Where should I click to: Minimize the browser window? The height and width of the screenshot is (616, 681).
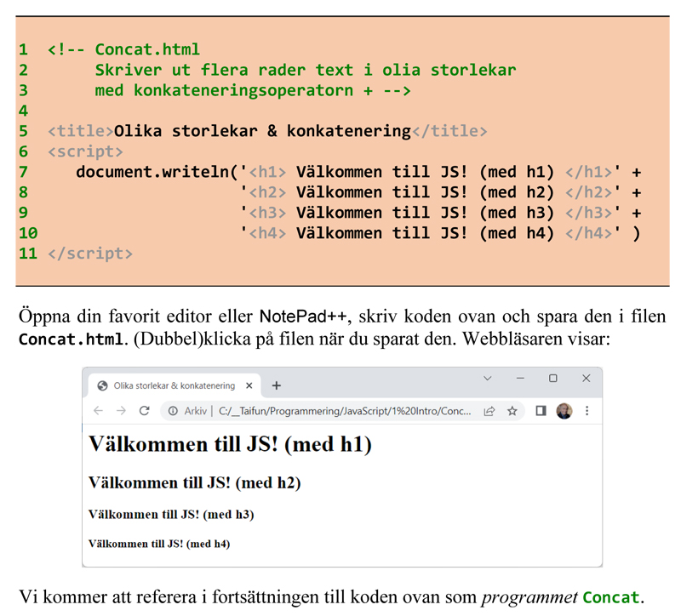[520, 379]
